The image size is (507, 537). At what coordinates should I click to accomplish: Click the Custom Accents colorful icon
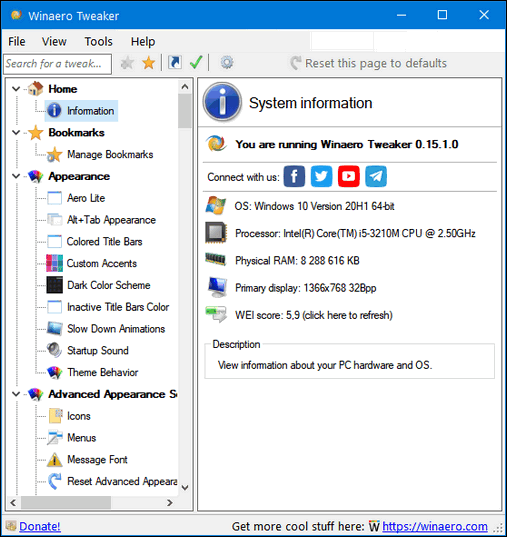point(54,263)
